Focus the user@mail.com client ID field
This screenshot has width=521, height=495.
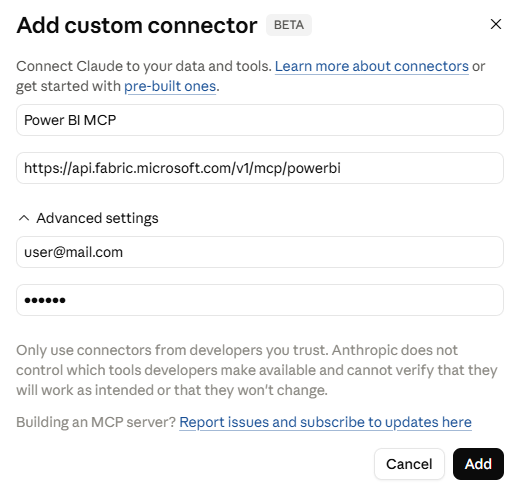(x=260, y=252)
